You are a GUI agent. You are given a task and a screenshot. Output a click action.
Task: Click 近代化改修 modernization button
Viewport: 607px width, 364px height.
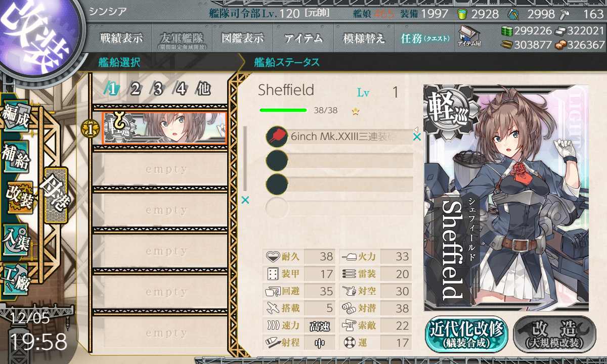[x=466, y=334]
